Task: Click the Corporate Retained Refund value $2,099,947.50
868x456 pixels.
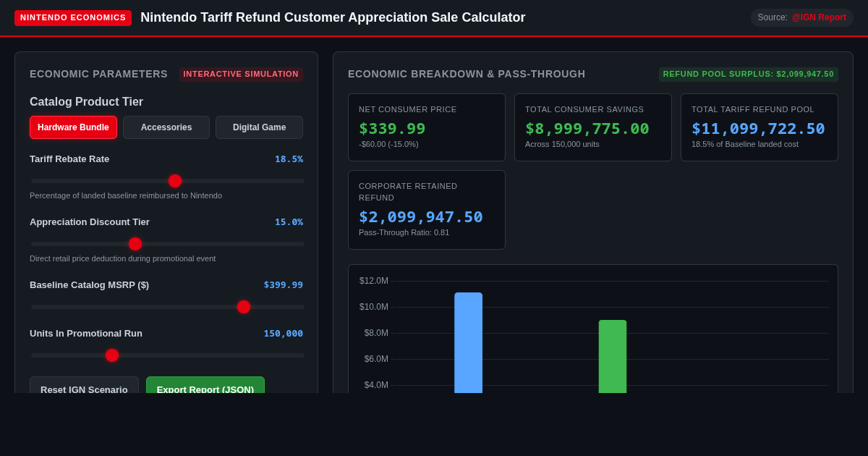Action: [421, 216]
